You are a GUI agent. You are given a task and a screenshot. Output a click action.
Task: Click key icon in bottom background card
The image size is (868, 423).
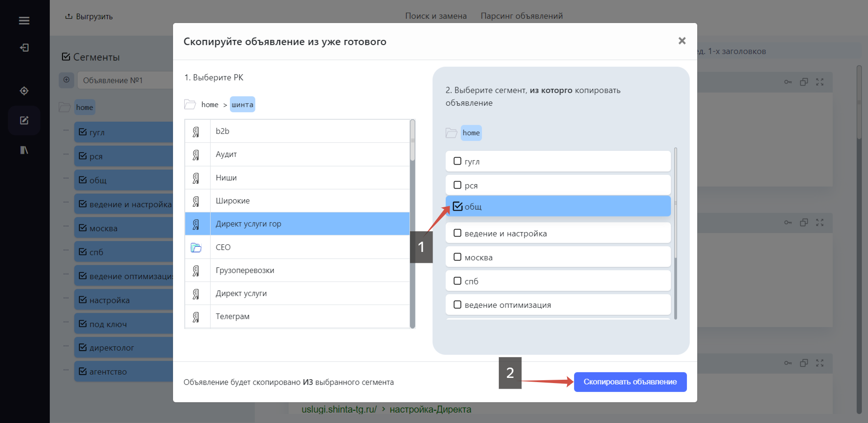(788, 363)
